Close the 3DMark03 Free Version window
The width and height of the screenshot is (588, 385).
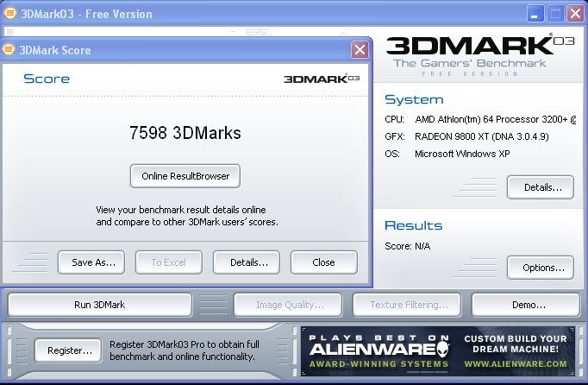575,14
